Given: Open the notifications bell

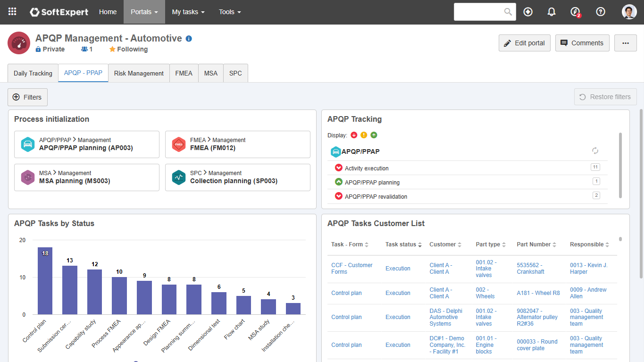Looking at the screenshot, I should pyautogui.click(x=552, y=12).
